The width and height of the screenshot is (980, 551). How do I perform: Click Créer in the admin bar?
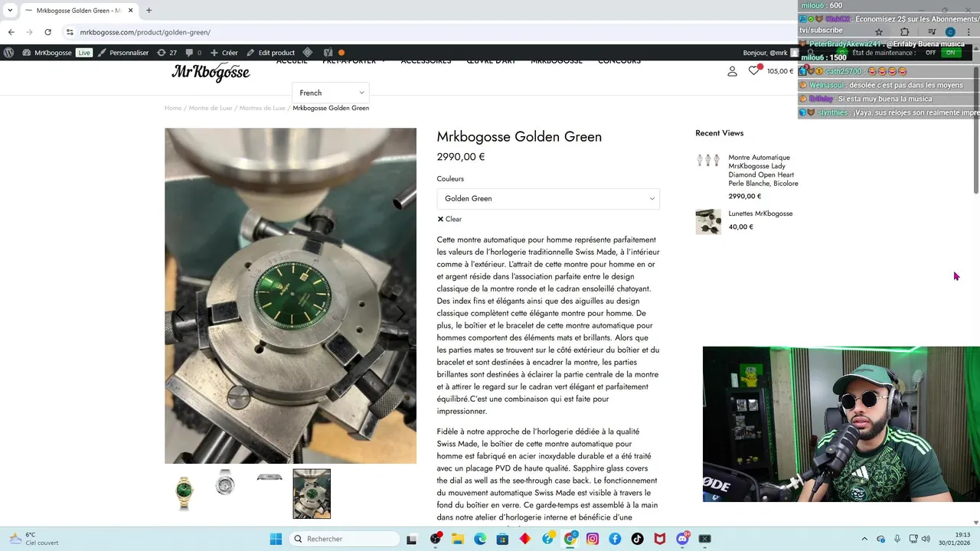click(x=224, y=53)
